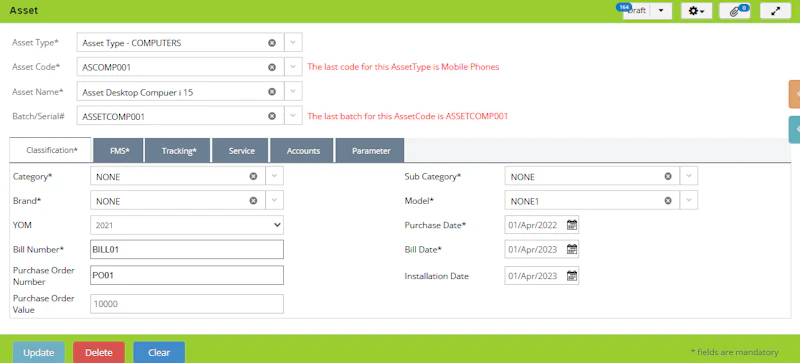Switch to the Tracking tab

[x=178, y=151]
